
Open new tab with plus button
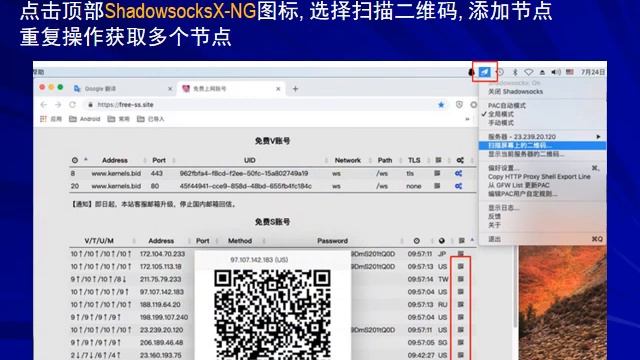coord(295,89)
